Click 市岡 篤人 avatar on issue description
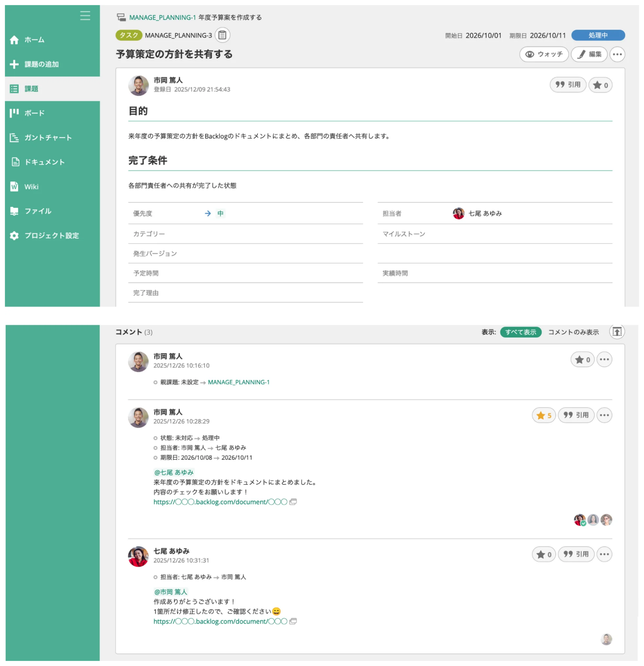Image resolution: width=644 pixels, height=666 pixels. pyautogui.click(x=138, y=85)
